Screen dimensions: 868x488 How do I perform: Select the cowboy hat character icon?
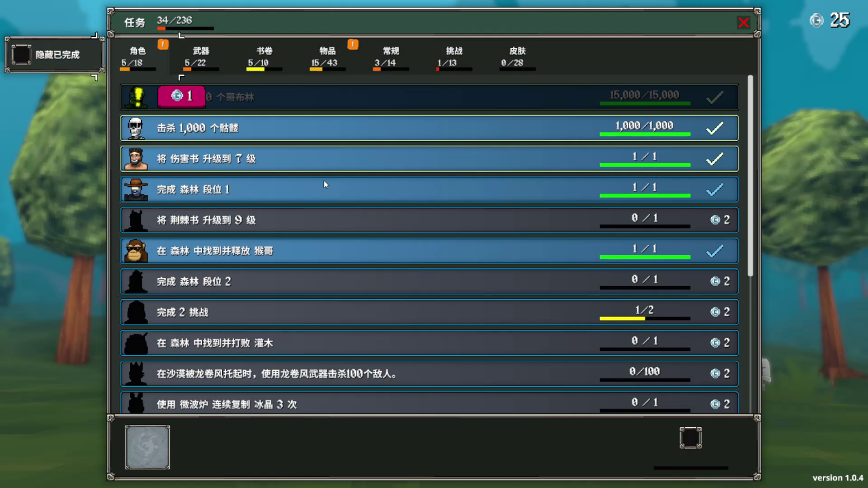point(136,190)
